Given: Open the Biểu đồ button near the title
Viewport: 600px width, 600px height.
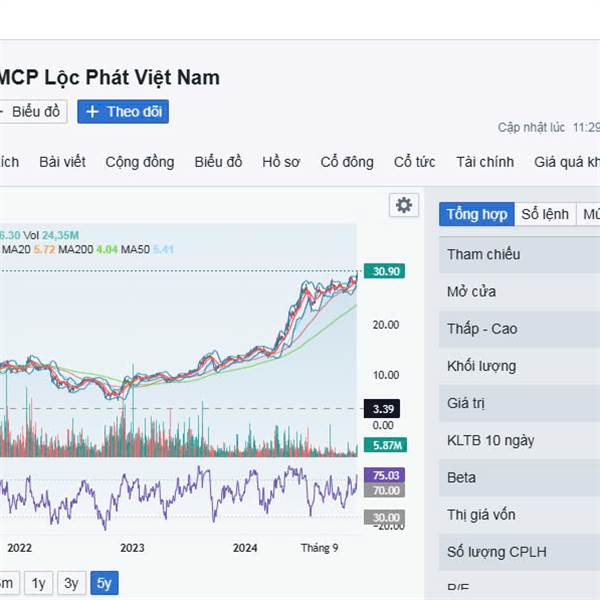Looking at the screenshot, I should tap(33, 112).
